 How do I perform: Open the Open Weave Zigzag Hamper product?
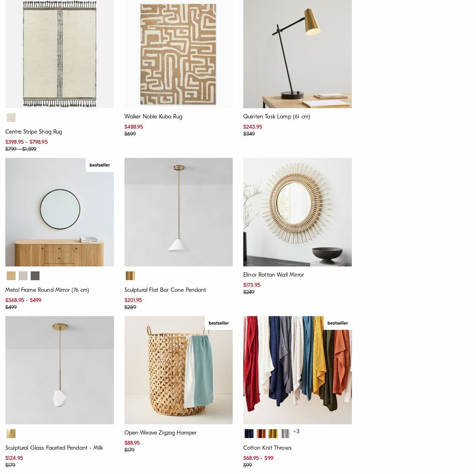click(x=160, y=433)
